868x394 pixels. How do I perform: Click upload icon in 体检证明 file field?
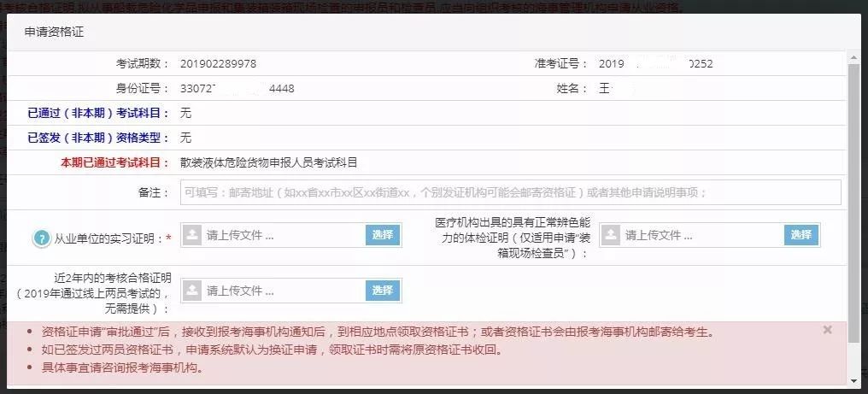611,235
